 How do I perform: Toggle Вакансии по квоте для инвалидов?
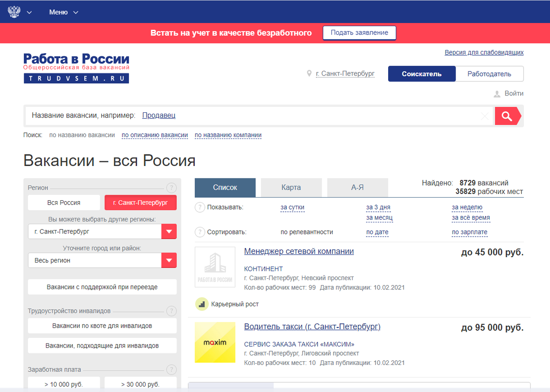(102, 326)
